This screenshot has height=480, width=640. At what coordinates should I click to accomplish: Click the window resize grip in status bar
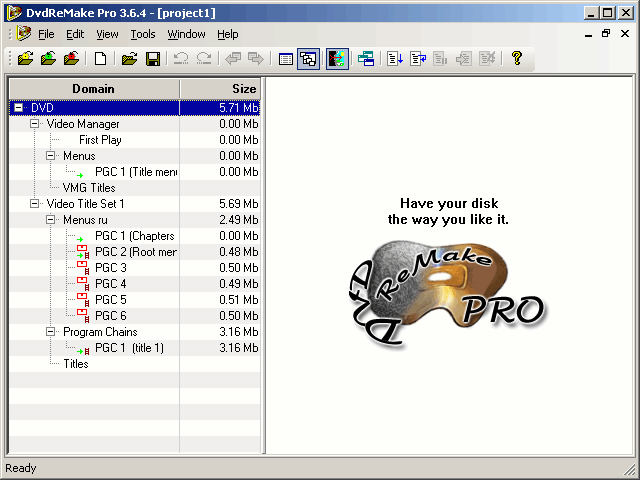click(x=629, y=470)
